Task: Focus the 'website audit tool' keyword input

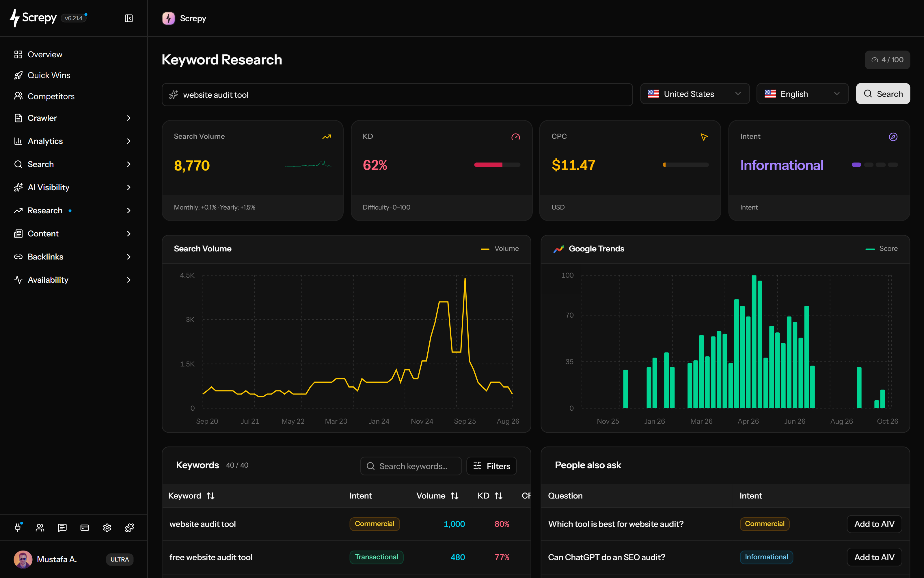Action: click(x=397, y=95)
